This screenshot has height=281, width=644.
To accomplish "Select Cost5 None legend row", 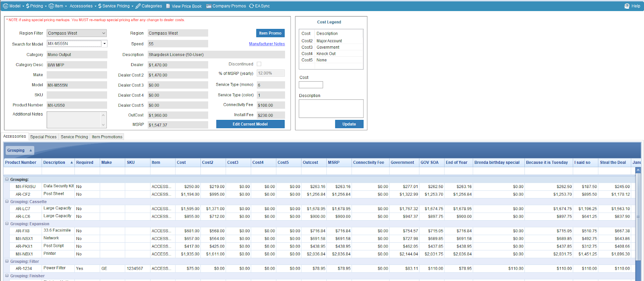I will click(x=331, y=60).
